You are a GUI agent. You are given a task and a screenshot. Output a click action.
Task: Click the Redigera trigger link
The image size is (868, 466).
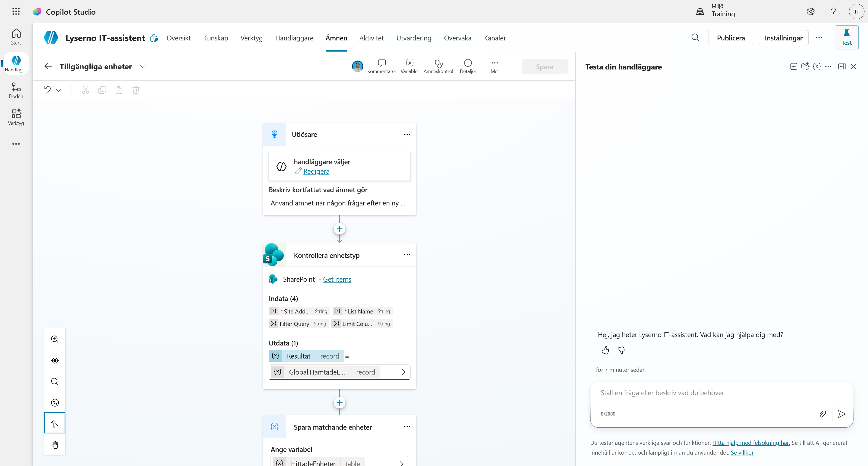click(316, 171)
